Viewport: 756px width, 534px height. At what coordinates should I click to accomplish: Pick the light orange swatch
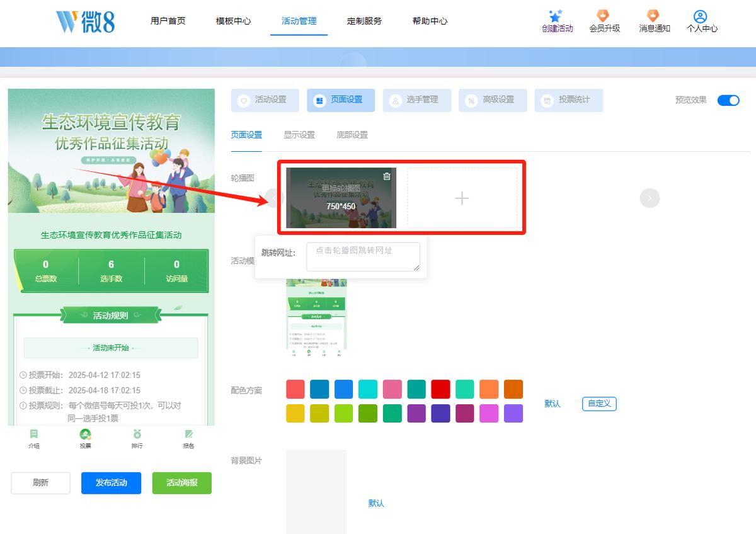click(490, 389)
